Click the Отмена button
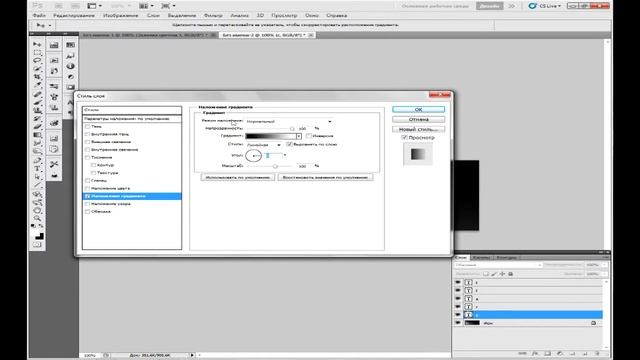640x360 pixels. click(418, 119)
